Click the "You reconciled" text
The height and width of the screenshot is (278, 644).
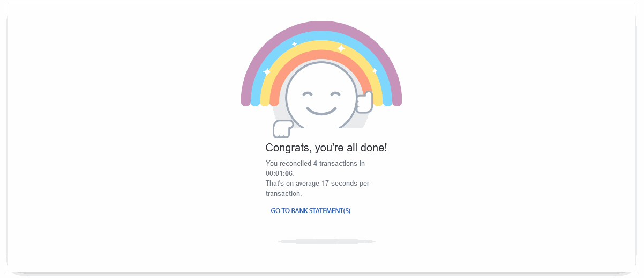tap(288, 163)
